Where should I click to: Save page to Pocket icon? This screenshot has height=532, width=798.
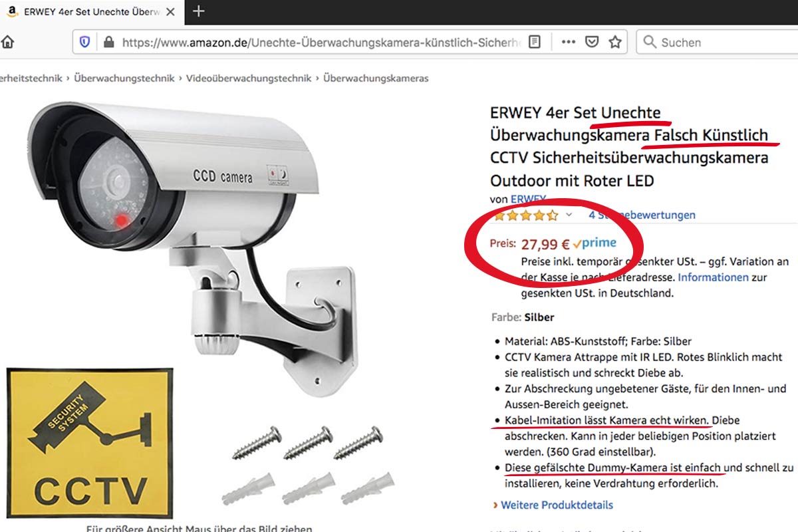592,42
